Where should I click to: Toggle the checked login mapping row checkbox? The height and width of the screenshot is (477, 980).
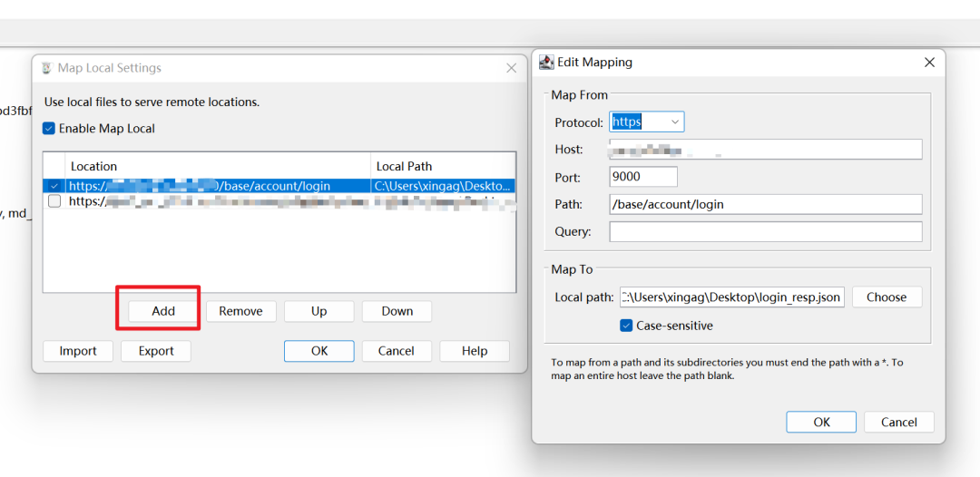click(54, 185)
